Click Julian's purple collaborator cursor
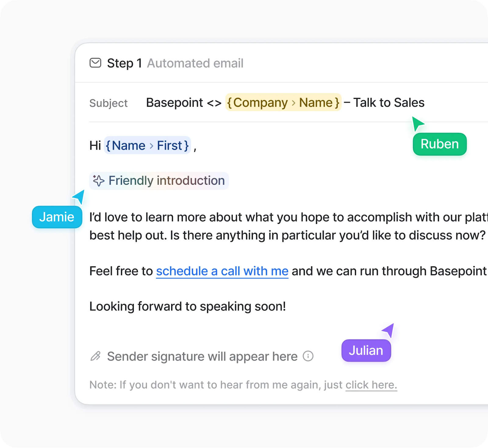Viewport: 488px width, 448px height. (388, 330)
